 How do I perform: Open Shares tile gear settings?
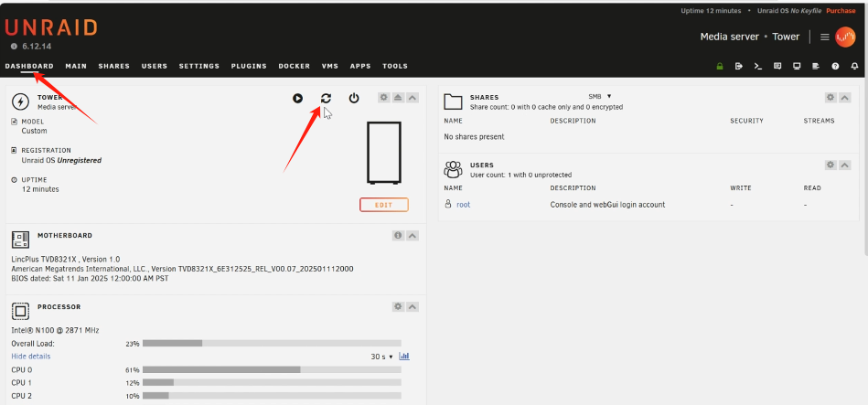tap(830, 98)
